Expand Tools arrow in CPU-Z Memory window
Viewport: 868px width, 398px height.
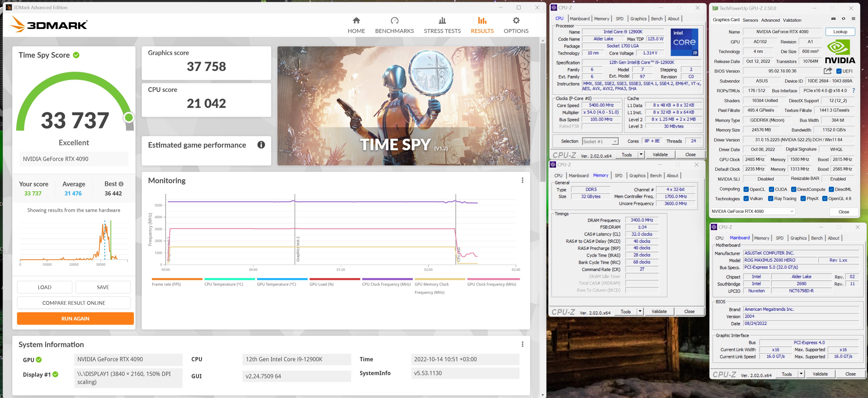coord(640,311)
